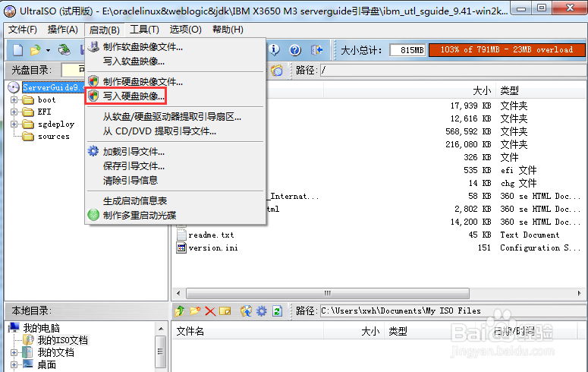This screenshot has height=372, width=588.
Task: Select 我的ISO文档 in local tree
Action: pyautogui.click(x=62, y=340)
